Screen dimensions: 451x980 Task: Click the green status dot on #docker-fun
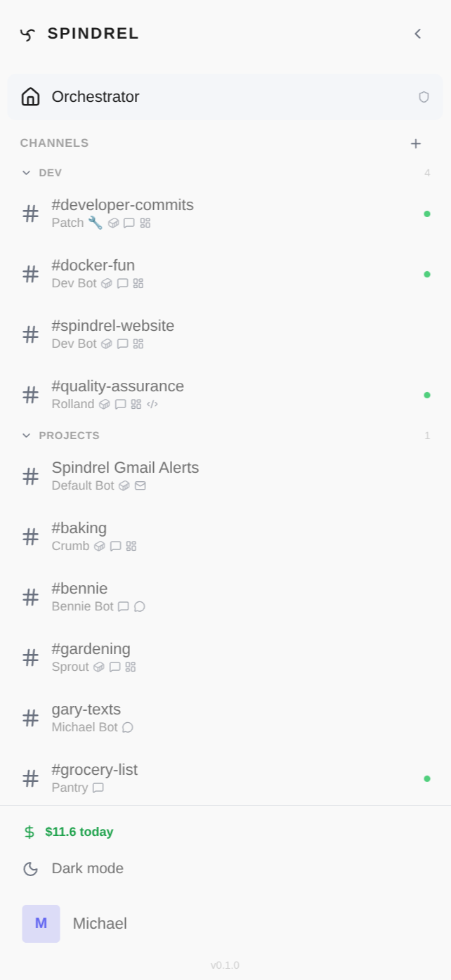pyautogui.click(x=427, y=274)
